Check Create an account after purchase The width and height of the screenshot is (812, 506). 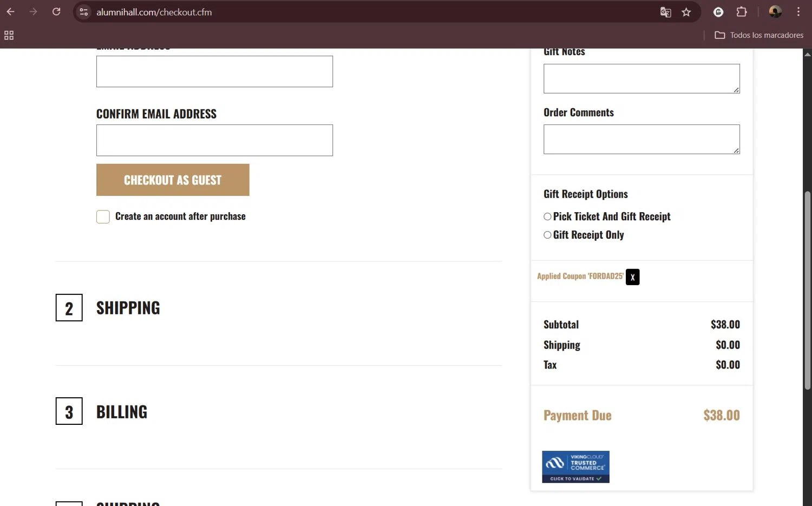pyautogui.click(x=103, y=216)
